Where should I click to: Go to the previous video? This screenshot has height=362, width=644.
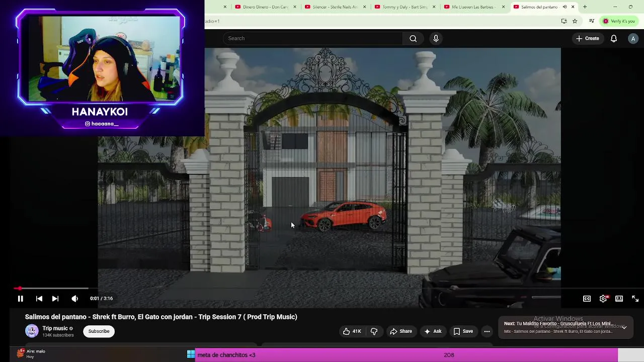39,299
